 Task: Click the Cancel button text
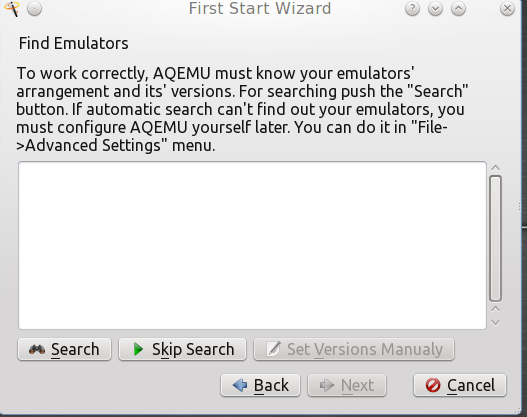pyautogui.click(x=471, y=385)
